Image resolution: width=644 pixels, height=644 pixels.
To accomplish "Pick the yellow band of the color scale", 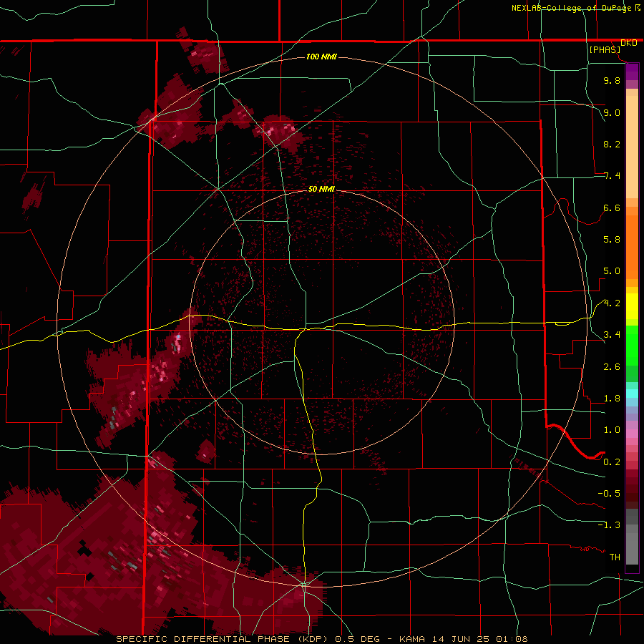I will 632,306.
